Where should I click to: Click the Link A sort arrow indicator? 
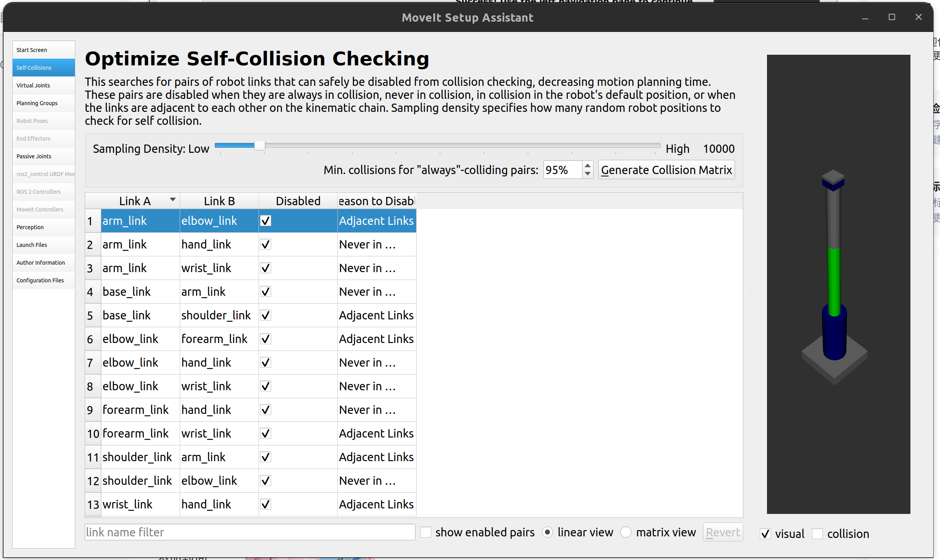click(x=173, y=200)
